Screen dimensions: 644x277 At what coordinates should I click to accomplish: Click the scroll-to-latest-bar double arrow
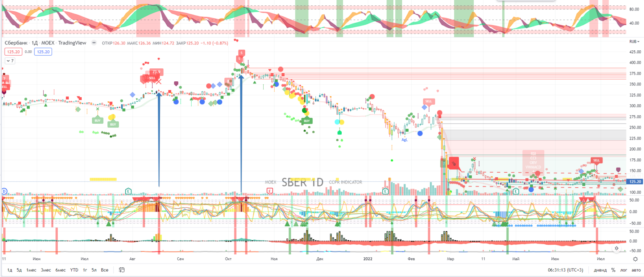(x=617, y=249)
